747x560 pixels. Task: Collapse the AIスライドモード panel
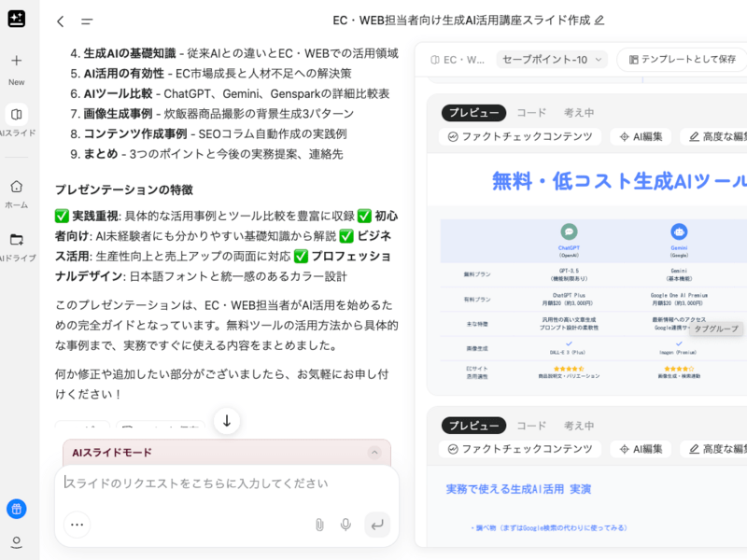[x=374, y=453]
